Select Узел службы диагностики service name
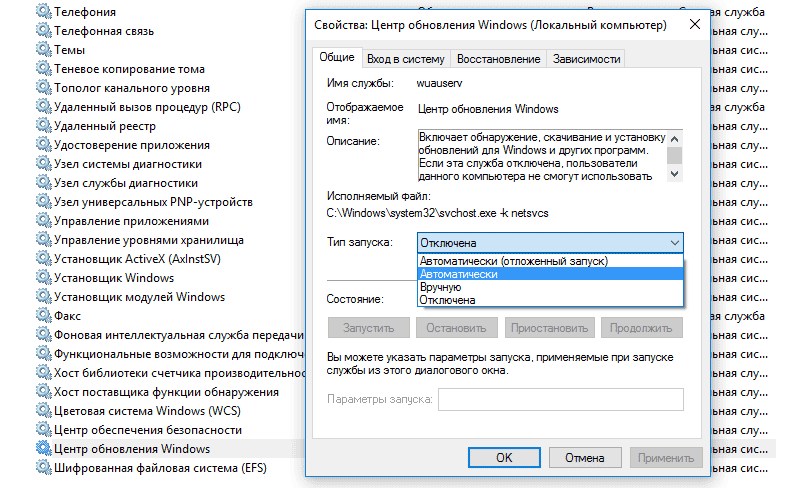796x488 pixels. 126,183
